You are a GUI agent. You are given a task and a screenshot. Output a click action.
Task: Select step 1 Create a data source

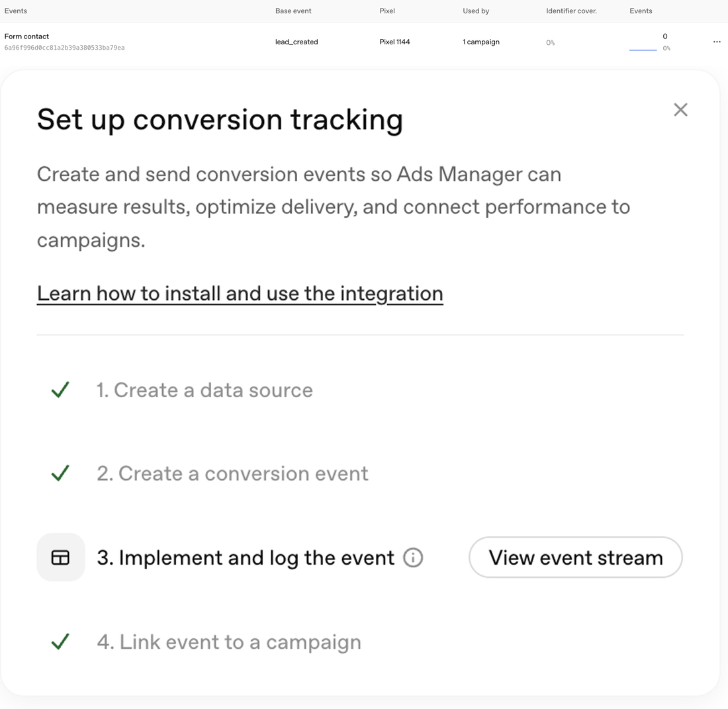pos(205,390)
